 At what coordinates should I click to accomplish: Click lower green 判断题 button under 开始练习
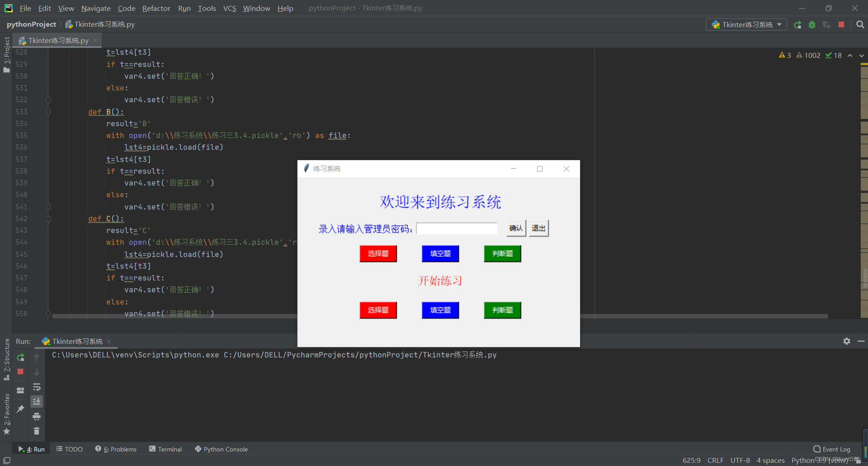tap(502, 310)
